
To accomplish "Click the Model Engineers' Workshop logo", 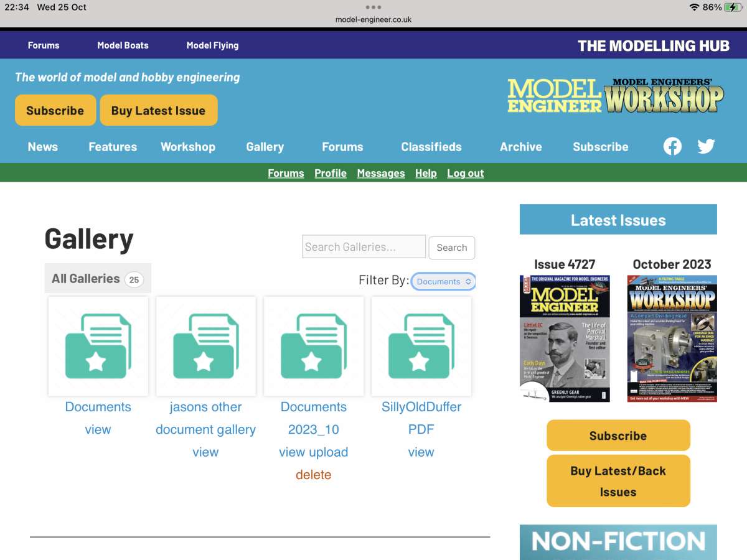I will point(664,96).
